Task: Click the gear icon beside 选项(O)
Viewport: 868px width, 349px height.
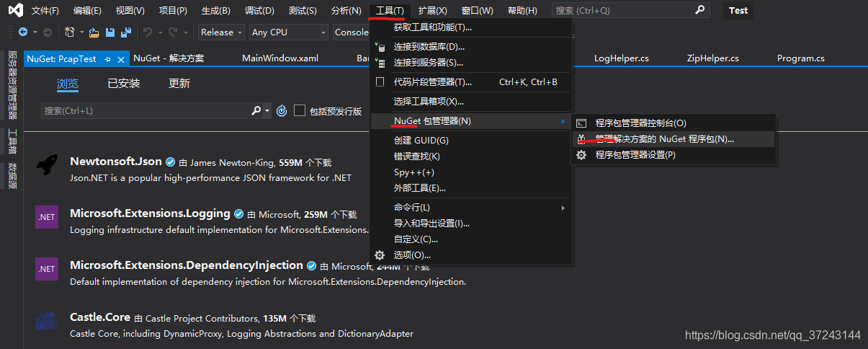Action: pyautogui.click(x=380, y=255)
